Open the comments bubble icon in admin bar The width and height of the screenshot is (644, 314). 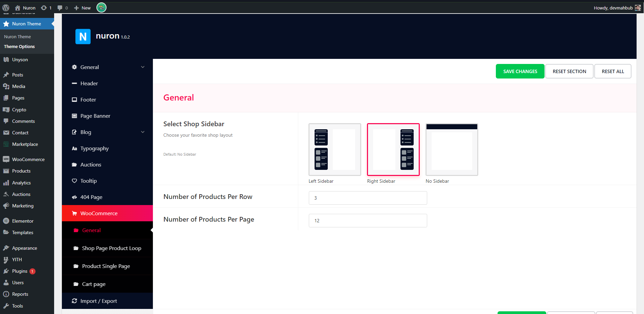pyautogui.click(x=60, y=8)
